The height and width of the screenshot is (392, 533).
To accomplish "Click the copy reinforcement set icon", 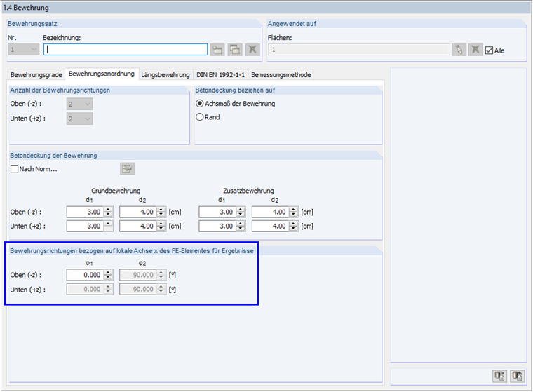I will [x=235, y=50].
